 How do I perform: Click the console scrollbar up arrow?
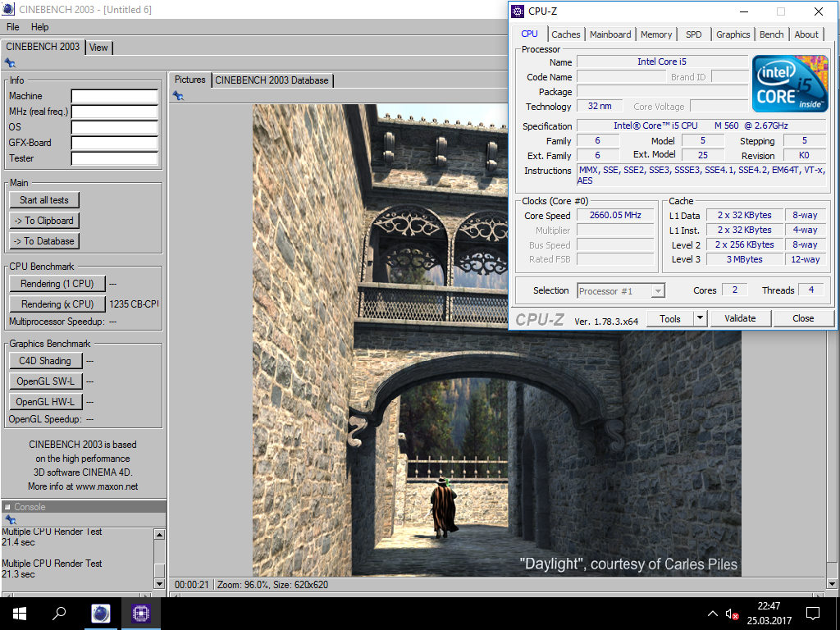point(159,534)
